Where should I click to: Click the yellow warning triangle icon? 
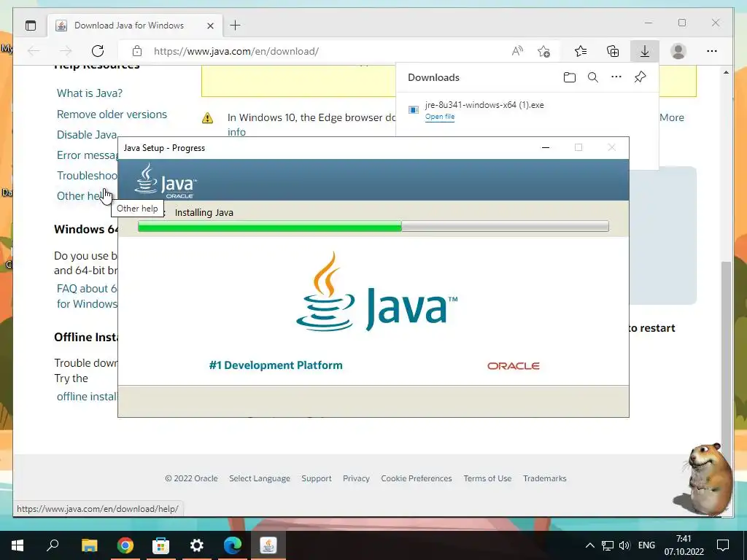click(207, 117)
